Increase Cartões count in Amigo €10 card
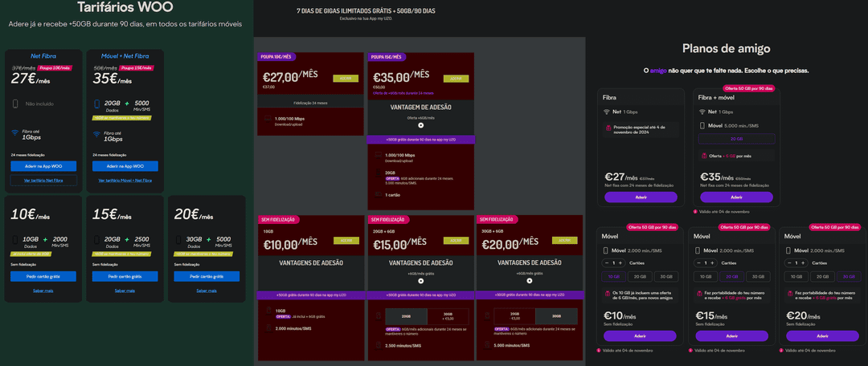The width and height of the screenshot is (868, 366). click(x=620, y=263)
